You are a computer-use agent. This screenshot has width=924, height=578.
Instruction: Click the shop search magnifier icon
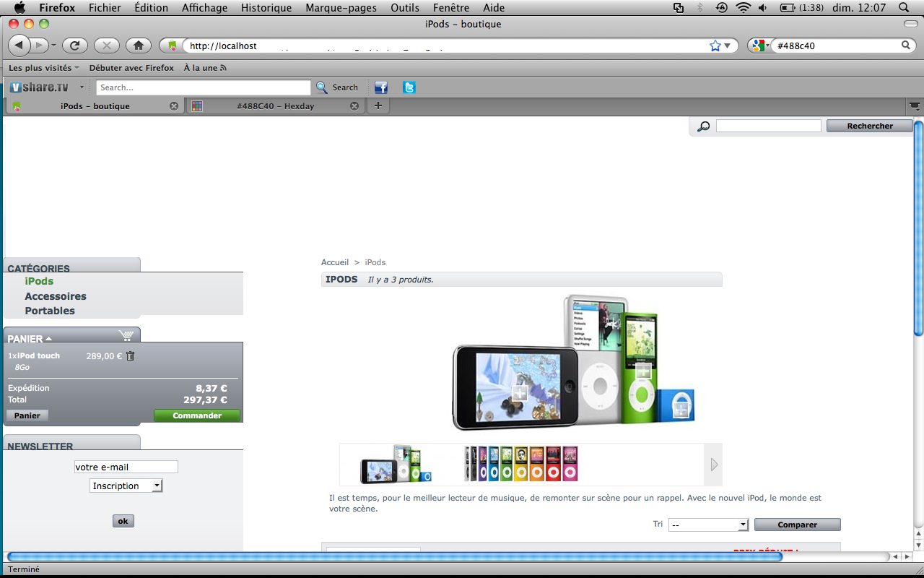pos(703,126)
